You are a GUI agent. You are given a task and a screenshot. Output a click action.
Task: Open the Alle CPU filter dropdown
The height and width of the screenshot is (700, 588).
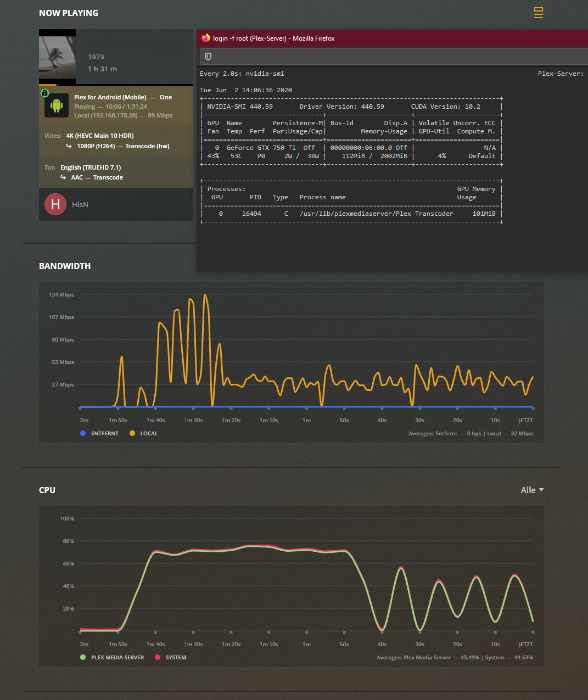pyautogui.click(x=532, y=490)
